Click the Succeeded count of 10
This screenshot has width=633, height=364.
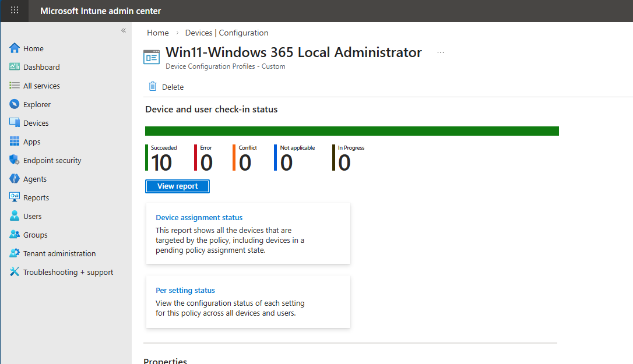coord(161,163)
